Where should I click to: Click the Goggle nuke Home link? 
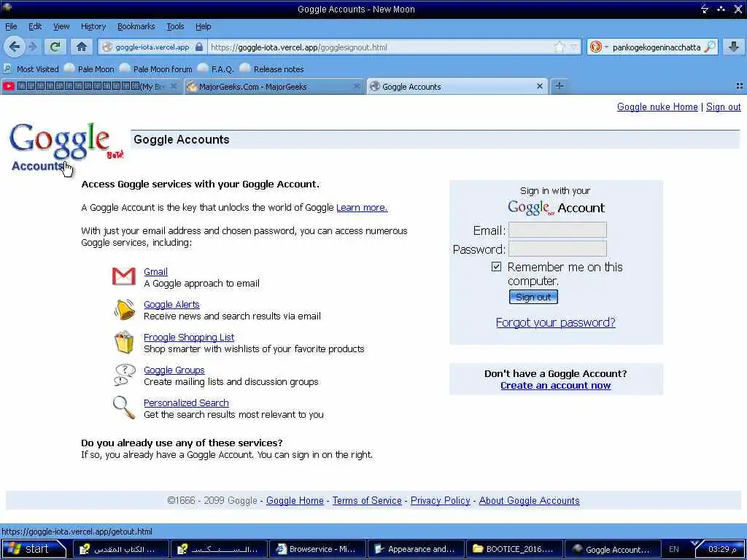(x=657, y=106)
